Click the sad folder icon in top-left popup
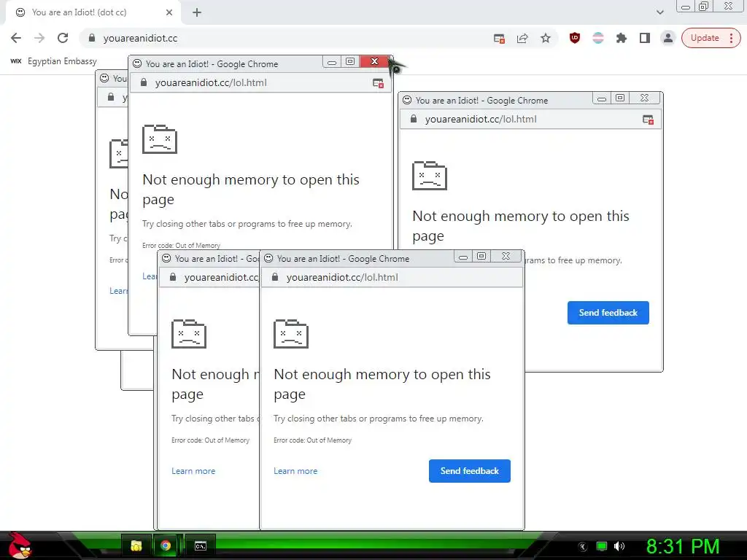Screen dimensions: 747x560 pyautogui.click(x=160, y=139)
